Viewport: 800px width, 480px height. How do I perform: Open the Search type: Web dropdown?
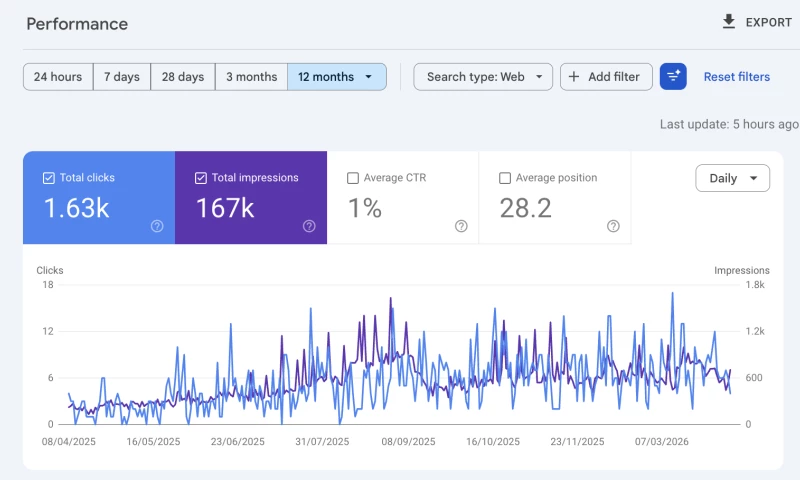[x=483, y=77]
